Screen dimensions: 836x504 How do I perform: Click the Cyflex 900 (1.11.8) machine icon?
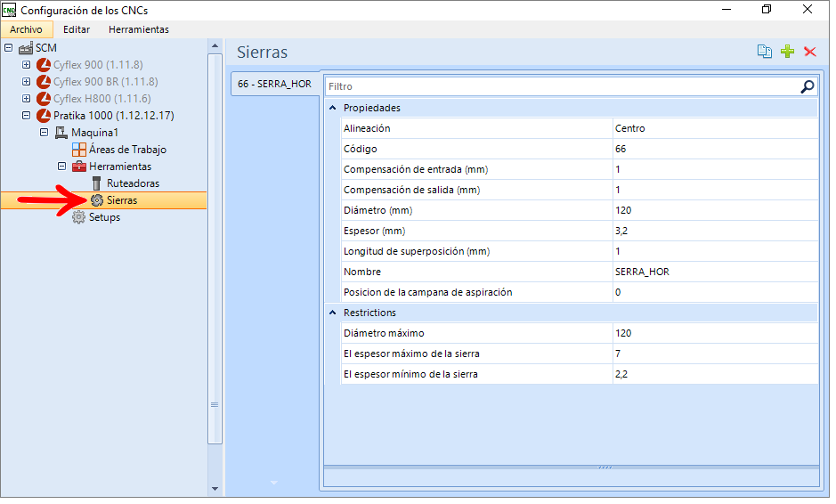coord(44,65)
